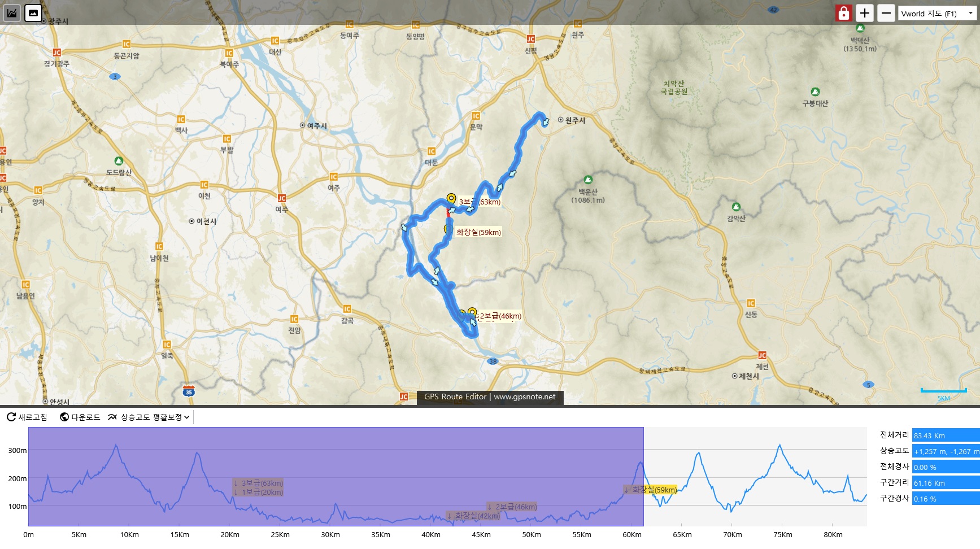Click the route 35 expressway shield
980x549 pixels.
pos(189,391)
